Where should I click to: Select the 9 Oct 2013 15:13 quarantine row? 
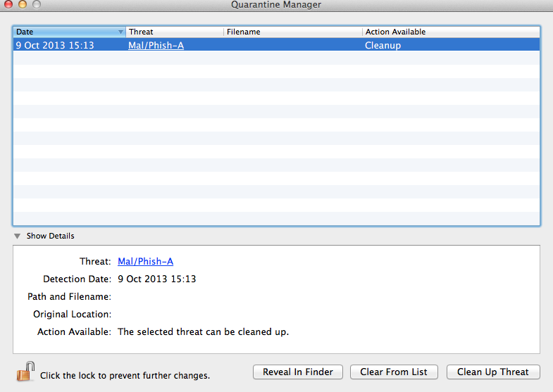[276, 45]
